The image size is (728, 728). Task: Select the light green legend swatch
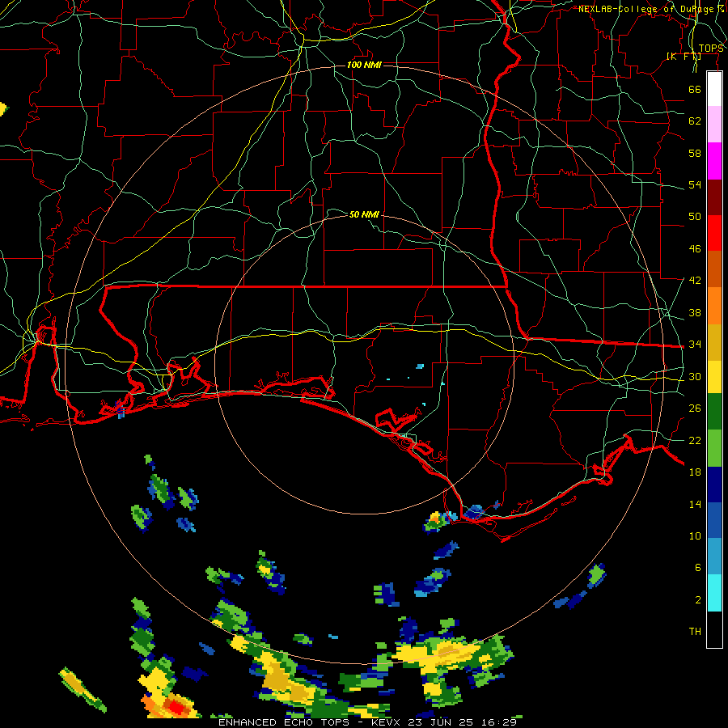click(x=714, y=448)
